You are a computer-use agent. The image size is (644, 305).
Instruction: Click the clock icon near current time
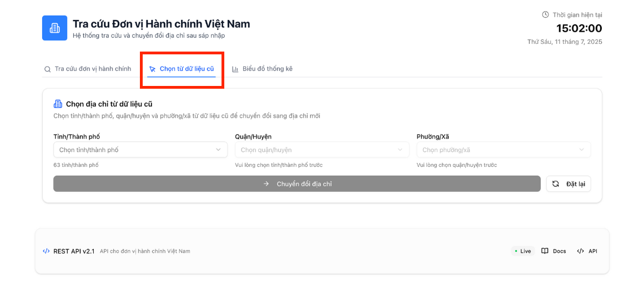(545, 14)
